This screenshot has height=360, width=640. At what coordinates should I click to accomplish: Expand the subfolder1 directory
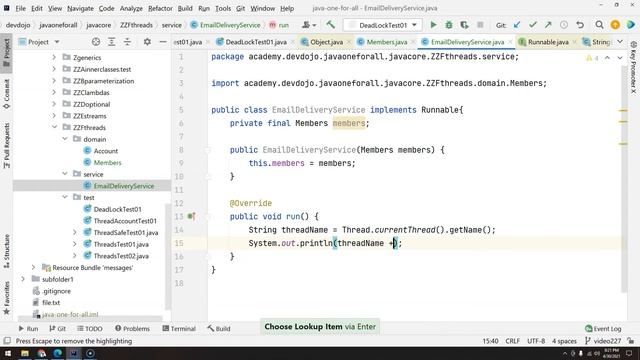tap(23, 279)
